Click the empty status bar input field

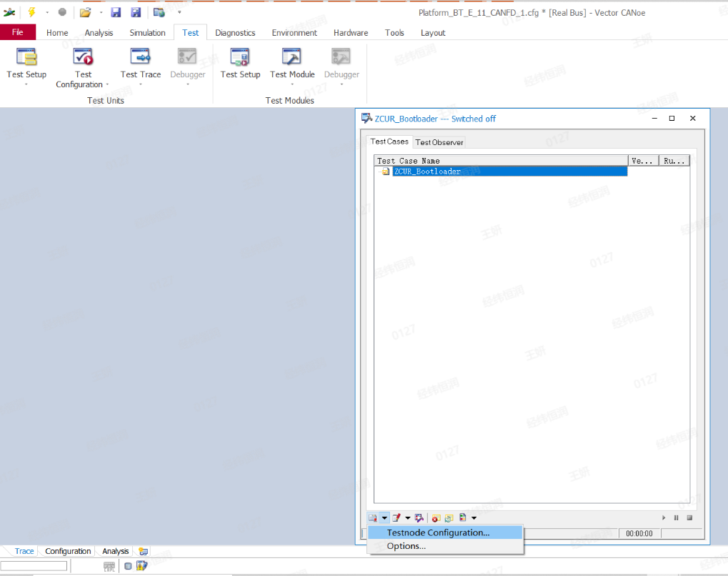coord(34,566)
